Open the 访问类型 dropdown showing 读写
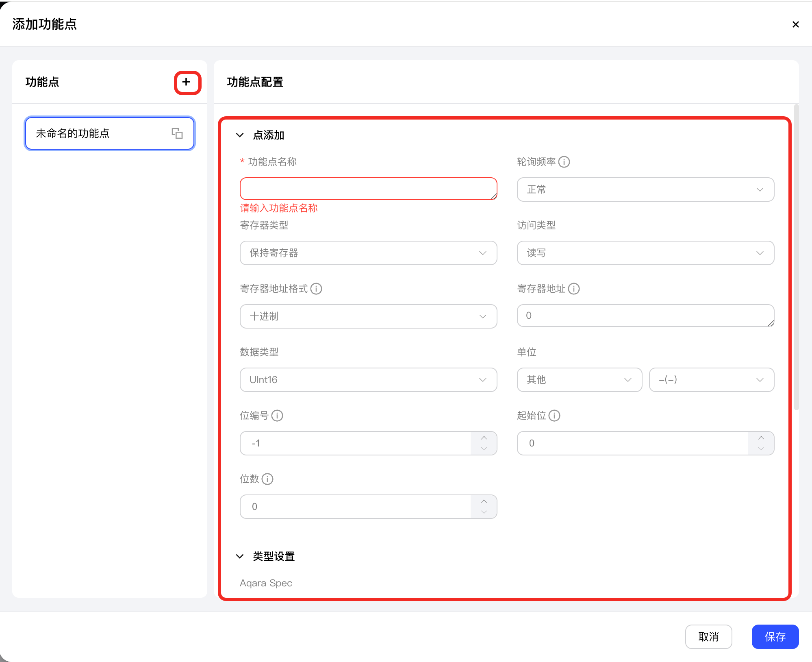Screen dimensions: 812x662 [x=645, y=253]
